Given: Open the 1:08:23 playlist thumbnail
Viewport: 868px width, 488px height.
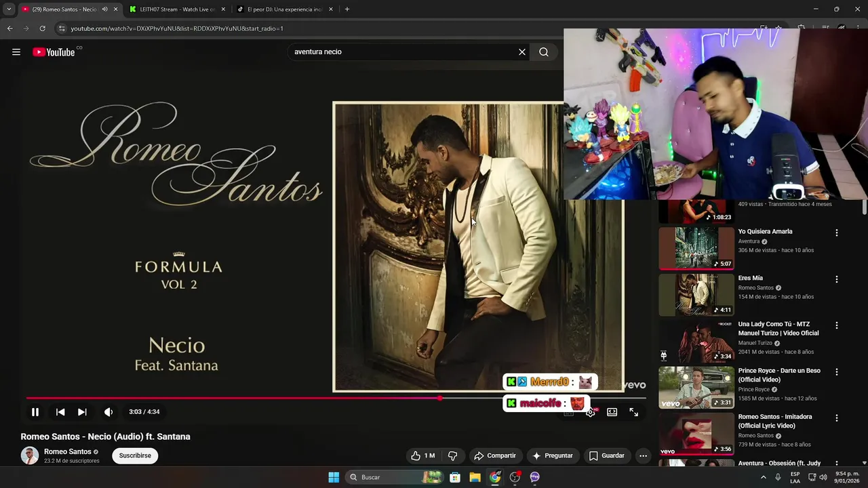Looking at the screenshot, I should point(696,212).
